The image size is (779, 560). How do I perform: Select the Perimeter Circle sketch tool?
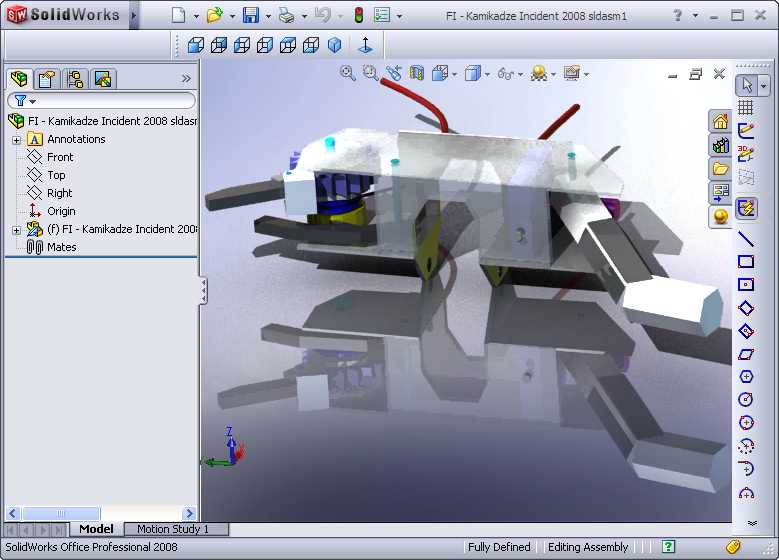click(x=746, y=422)
